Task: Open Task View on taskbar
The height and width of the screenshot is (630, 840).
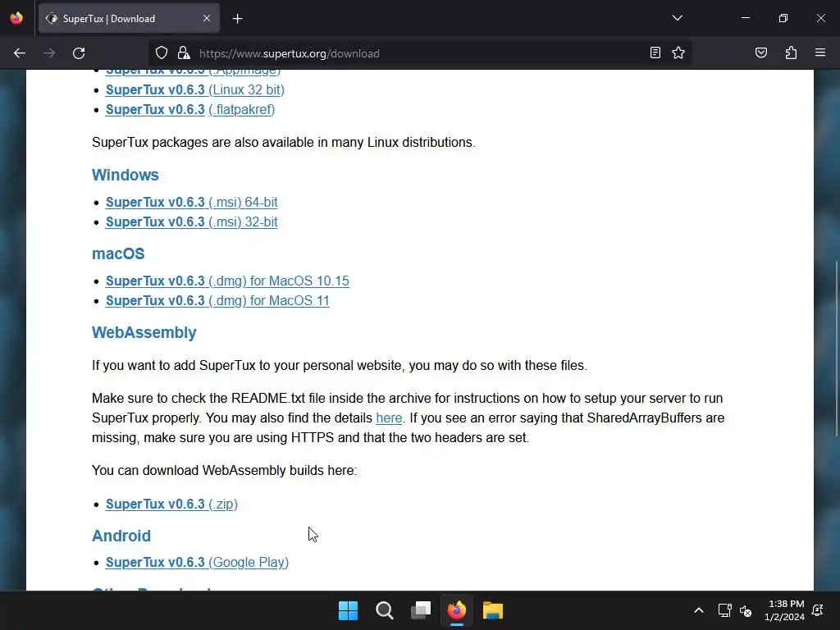Action: [421, 610]
